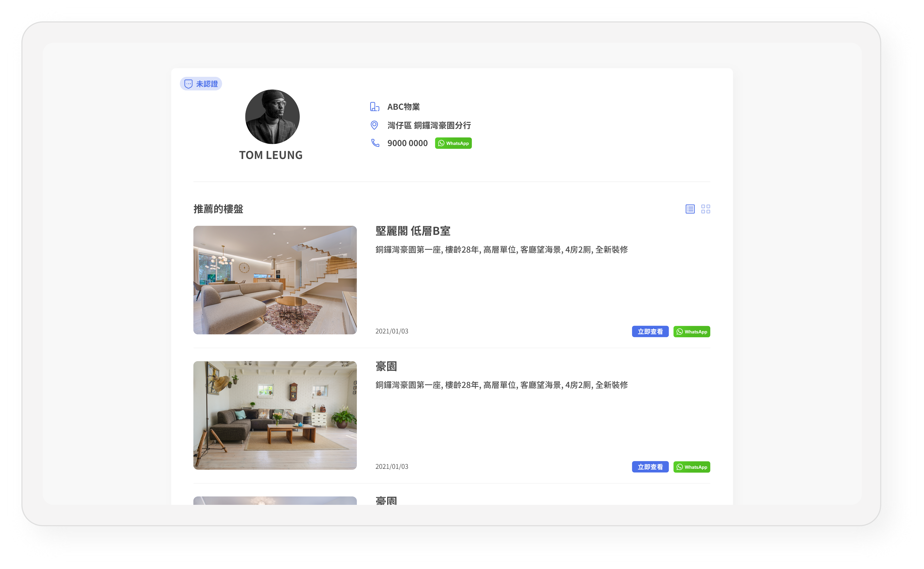Click the date 2021/01/03 under the middle 豪園 listing
The image size is (924, 569).
(392, 467)
